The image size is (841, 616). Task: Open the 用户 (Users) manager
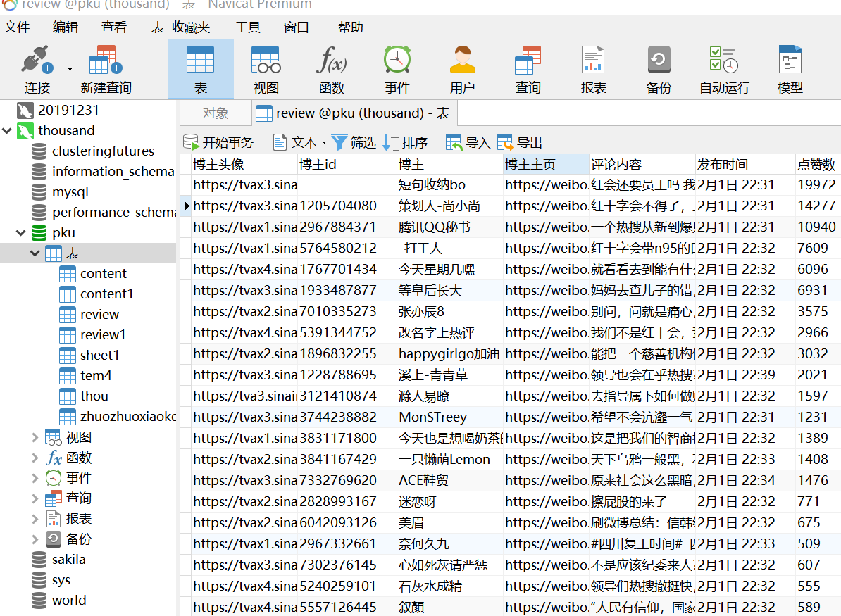[x=462, y=68]
